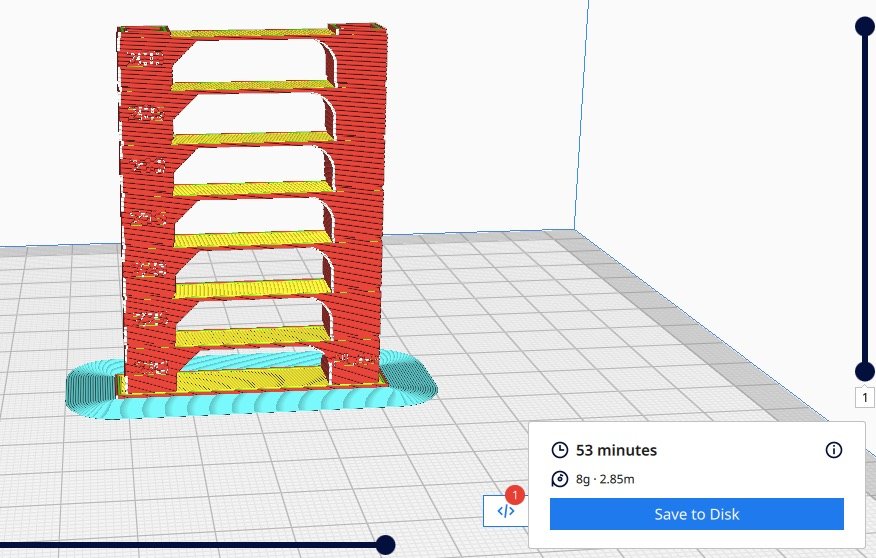Image resolution: width=876 pixels, height=558 pixels.
Task: Click the clock icon beside 53 minutes
Action: click(x=560, y=450)
